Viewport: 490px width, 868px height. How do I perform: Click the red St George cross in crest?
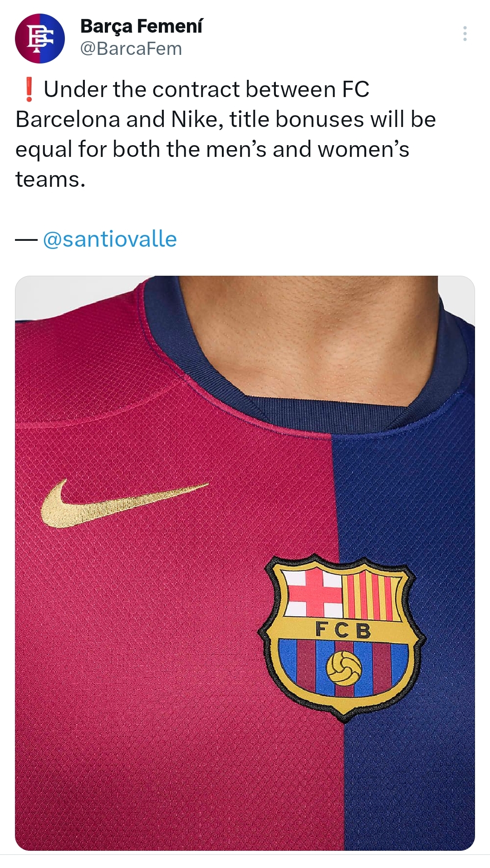pos(314,593)
